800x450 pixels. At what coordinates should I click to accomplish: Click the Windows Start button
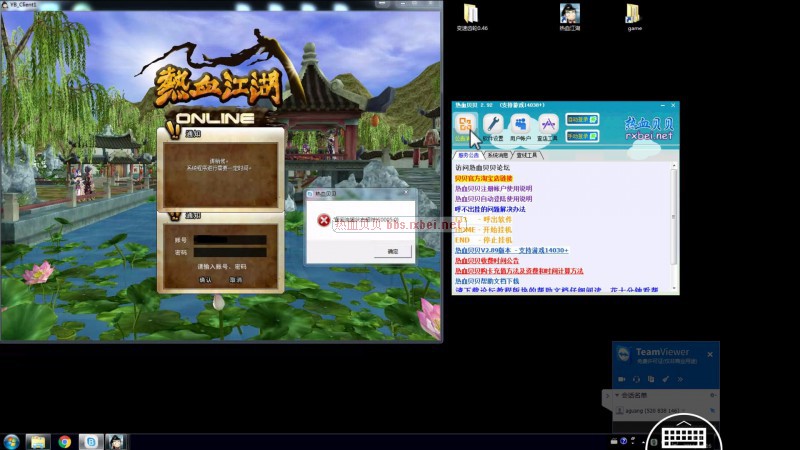click(12, 441)
